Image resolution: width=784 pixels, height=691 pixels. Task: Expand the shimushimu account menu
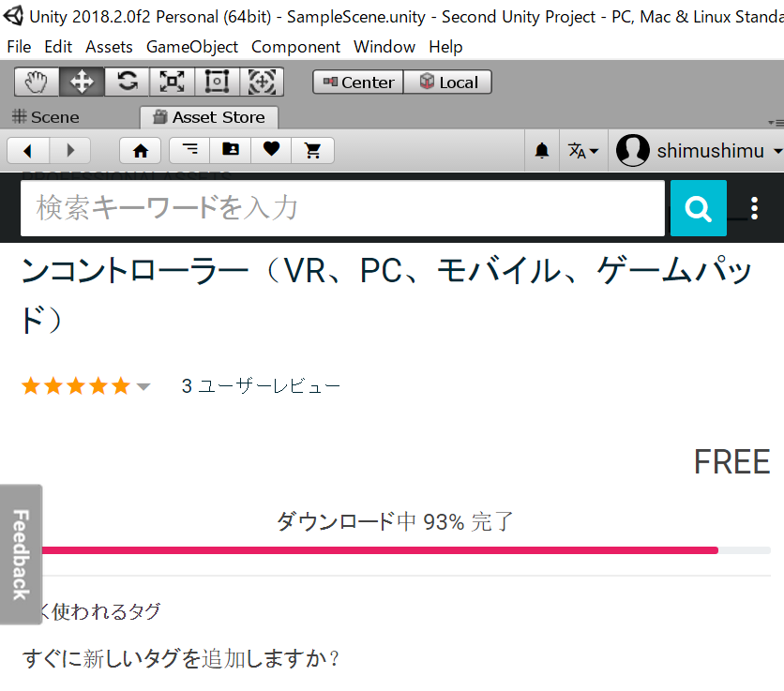pos(700,151)
